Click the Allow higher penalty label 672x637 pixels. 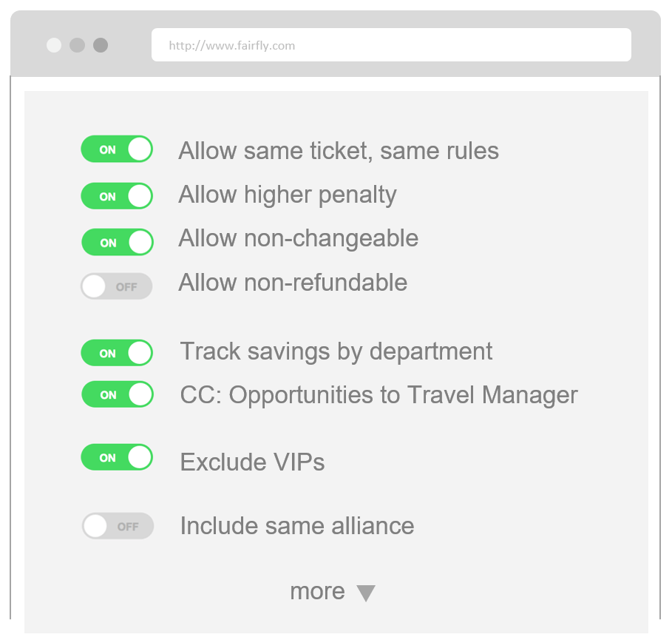point(288,196)
